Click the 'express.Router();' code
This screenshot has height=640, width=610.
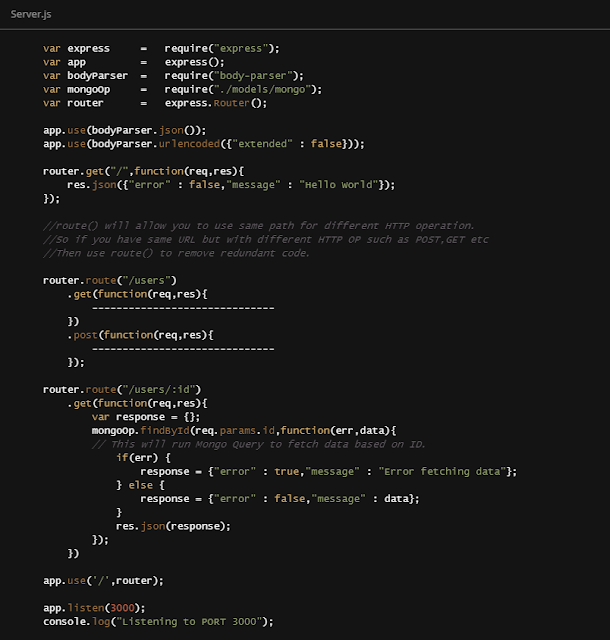(216, 103)
